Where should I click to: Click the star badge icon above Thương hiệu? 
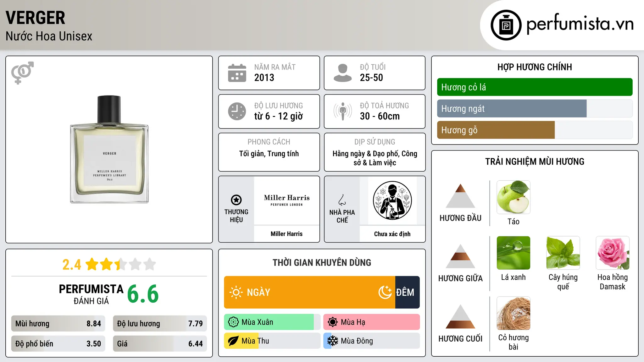click(236, 200)
